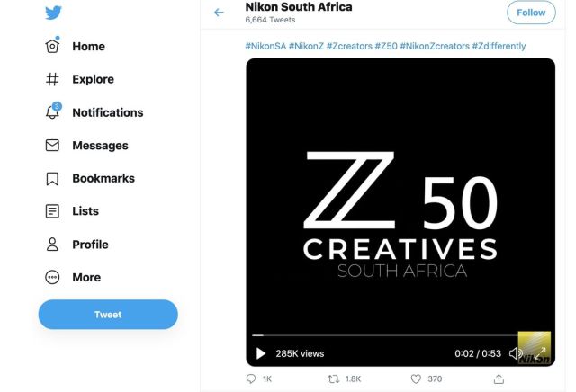
Task: Enter fullscreen on the video
Action: click(540, 353)
